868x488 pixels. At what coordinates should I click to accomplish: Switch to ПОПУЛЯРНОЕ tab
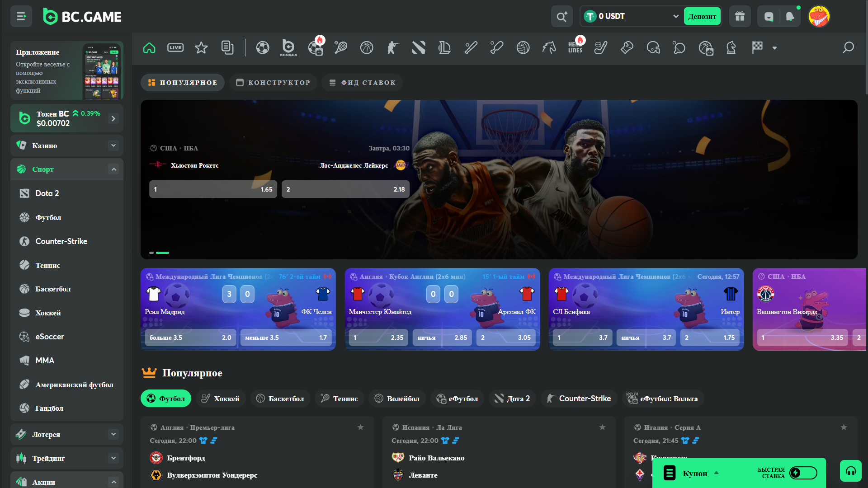(x=183, y=83)
